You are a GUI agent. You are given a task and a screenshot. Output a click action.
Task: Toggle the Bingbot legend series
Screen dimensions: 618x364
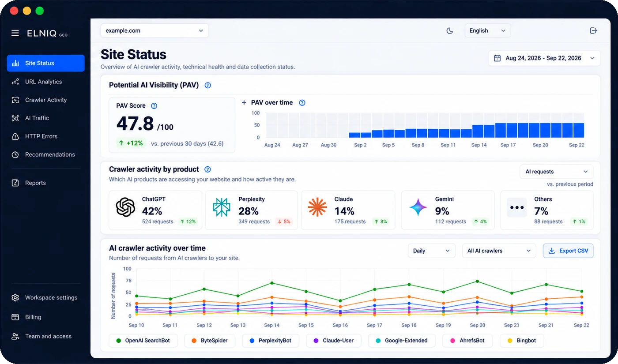(522, 341)
